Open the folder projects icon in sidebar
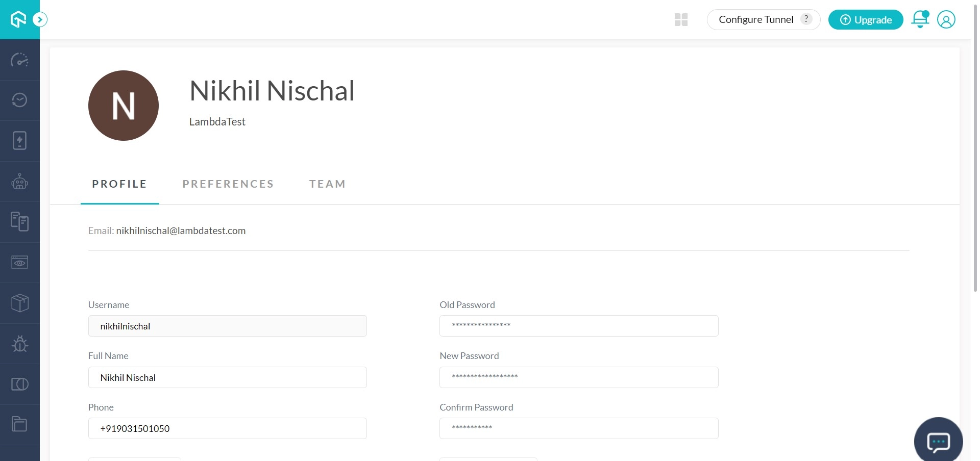Viewport: 980px width, 461px height. click(19, 424)
